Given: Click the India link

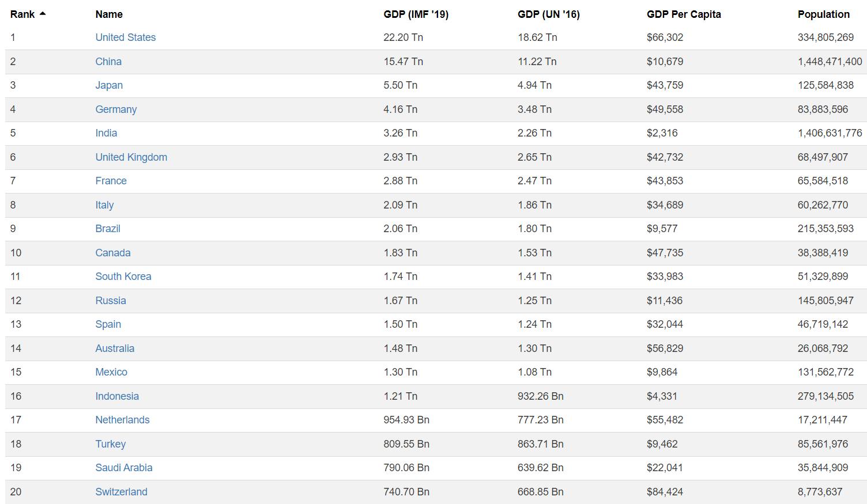Looking at the screenshot, I should [x=106, y=133].
